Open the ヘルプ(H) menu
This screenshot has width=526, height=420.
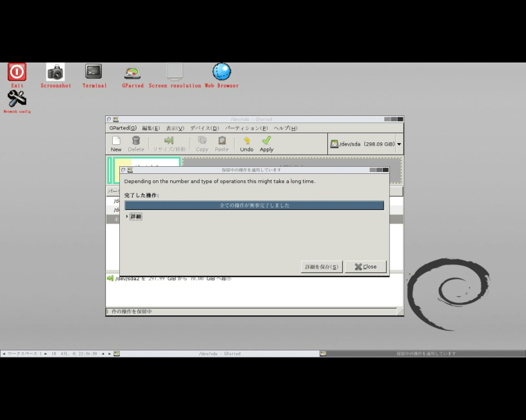tap(286, 128)
